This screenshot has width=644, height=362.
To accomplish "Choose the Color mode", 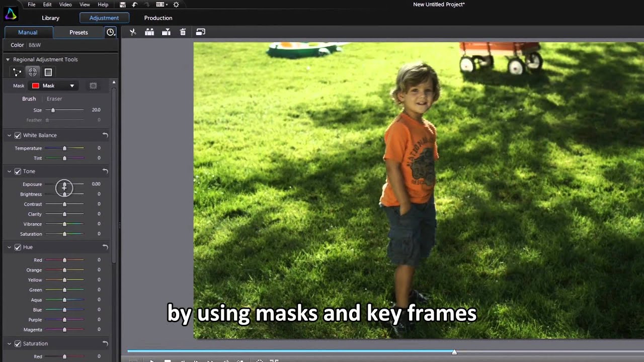I will tap(18, 45).
